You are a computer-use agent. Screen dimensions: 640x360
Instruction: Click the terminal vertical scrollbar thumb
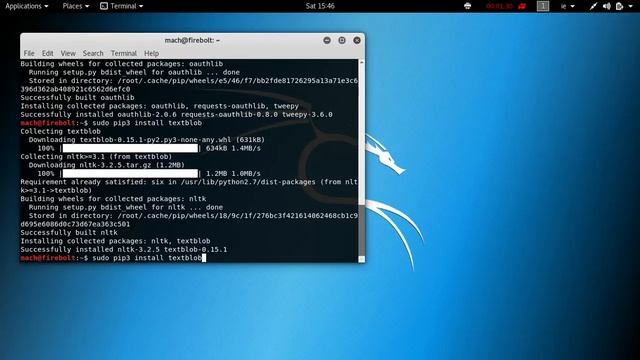pos(362,229)
